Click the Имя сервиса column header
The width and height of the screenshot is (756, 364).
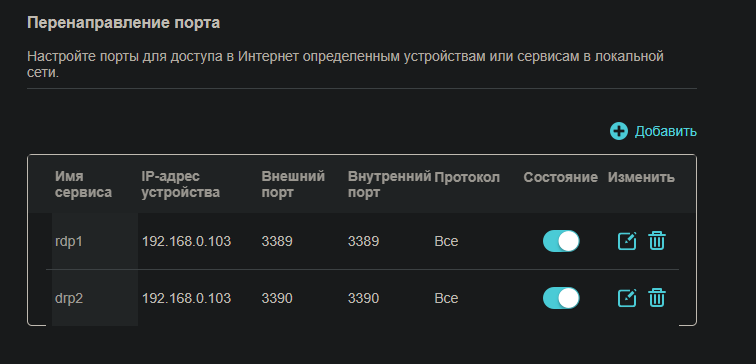pos(83,185)
